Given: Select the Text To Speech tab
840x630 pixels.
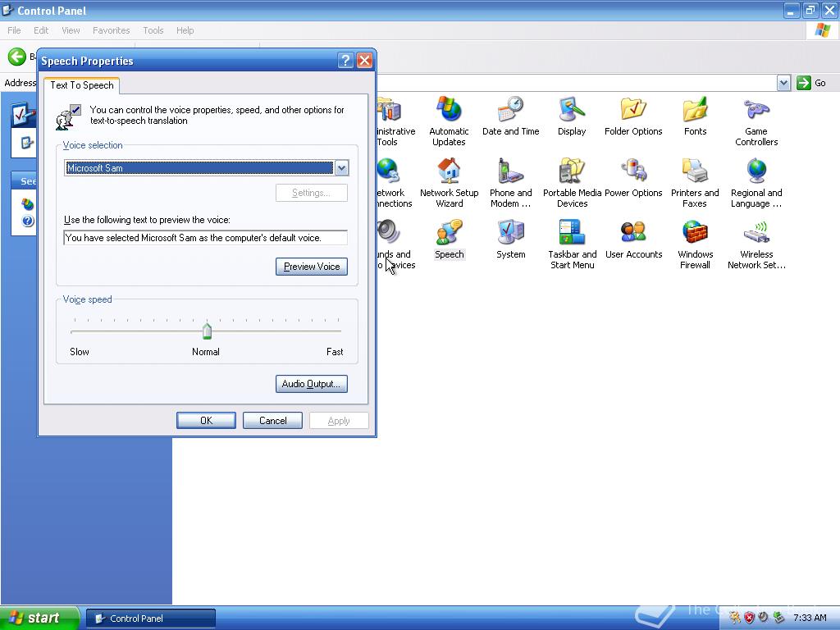Looking at the screenshot, I should click(82, 85).
